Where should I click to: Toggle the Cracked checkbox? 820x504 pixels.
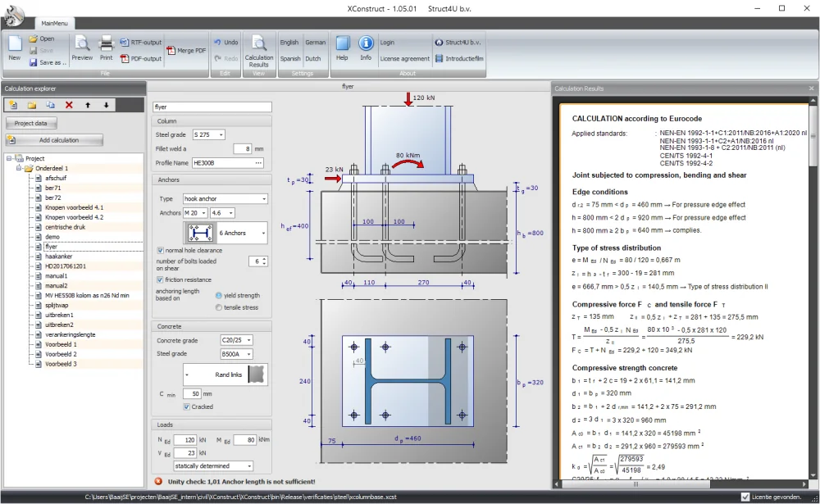coord(187,406)
